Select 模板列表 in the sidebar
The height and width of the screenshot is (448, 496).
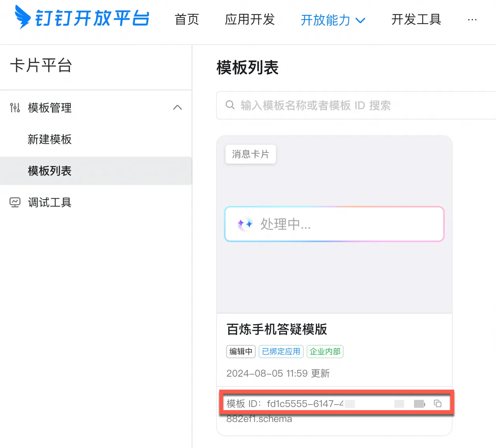click(x=50, y=171)
